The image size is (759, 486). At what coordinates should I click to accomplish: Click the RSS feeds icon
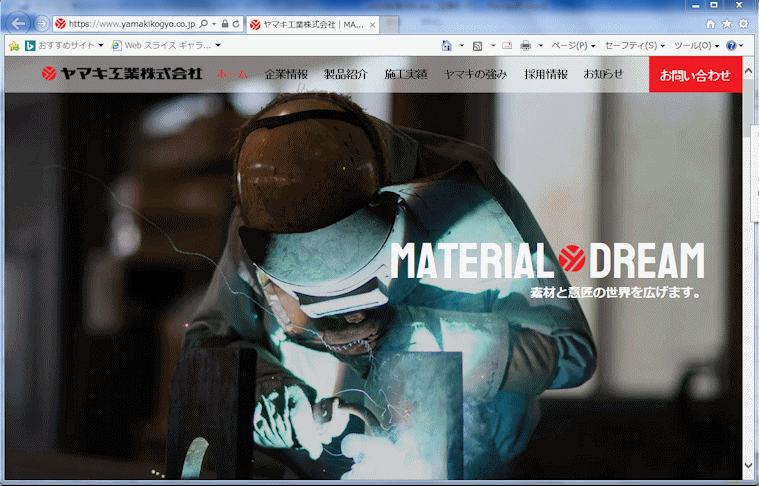click(478, 46)
